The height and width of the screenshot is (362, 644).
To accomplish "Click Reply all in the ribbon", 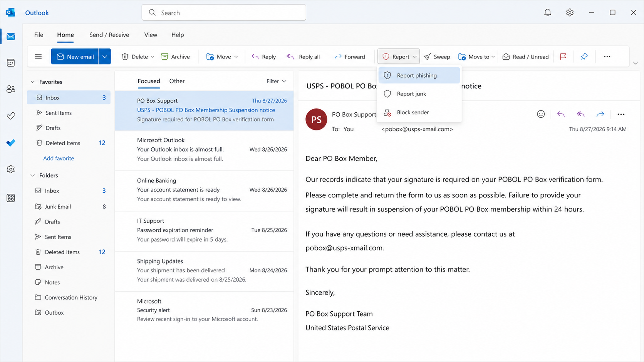I will (x=303, y=57).
